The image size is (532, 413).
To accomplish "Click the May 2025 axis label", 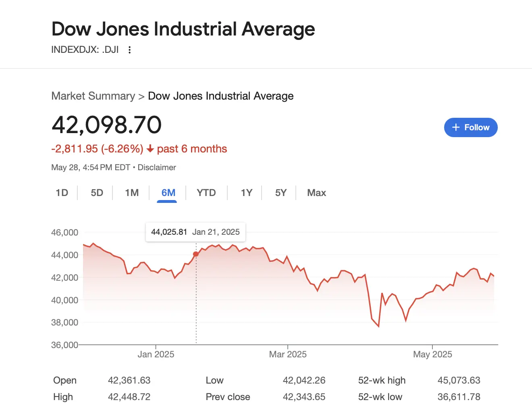I will pos(432,355).
